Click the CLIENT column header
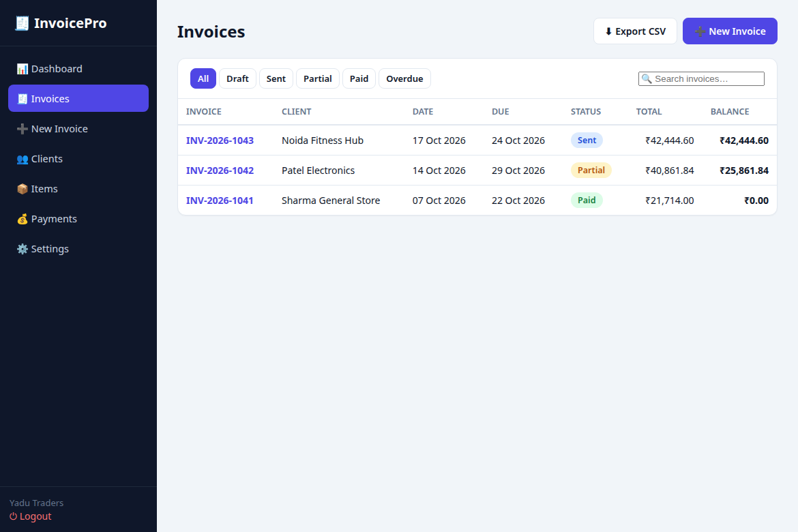This screenshot has width=798, height=532. (297, 111)
